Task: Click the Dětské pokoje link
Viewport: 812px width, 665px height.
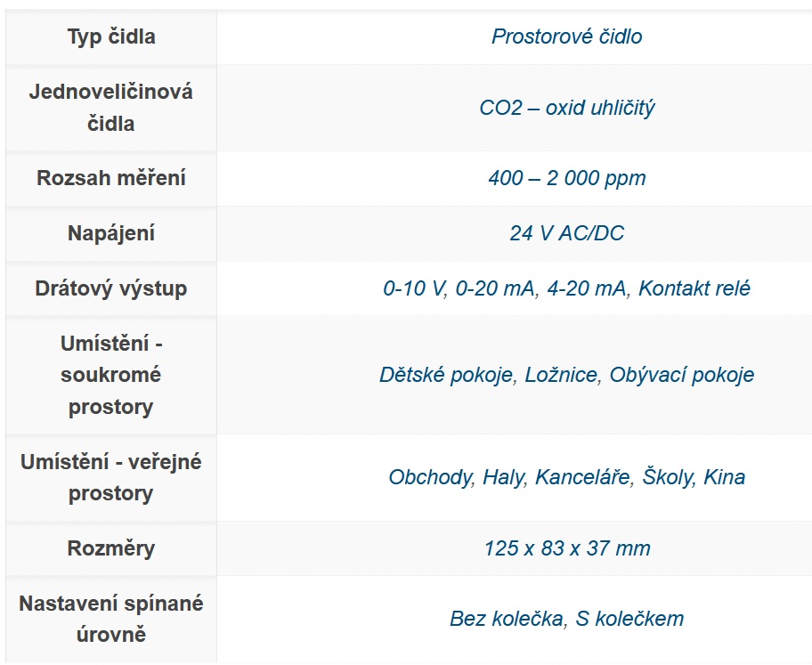Action: pos(446,375)
